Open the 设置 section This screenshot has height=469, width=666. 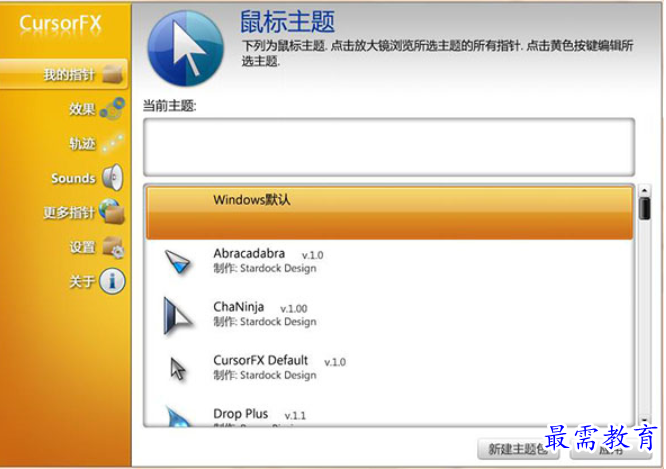click(82, 247)
